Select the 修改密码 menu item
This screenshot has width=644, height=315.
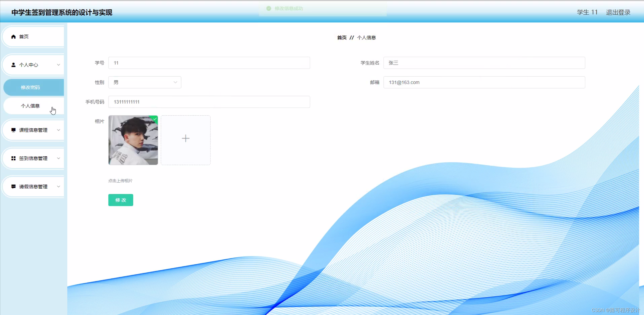click(x=30, y=87)
